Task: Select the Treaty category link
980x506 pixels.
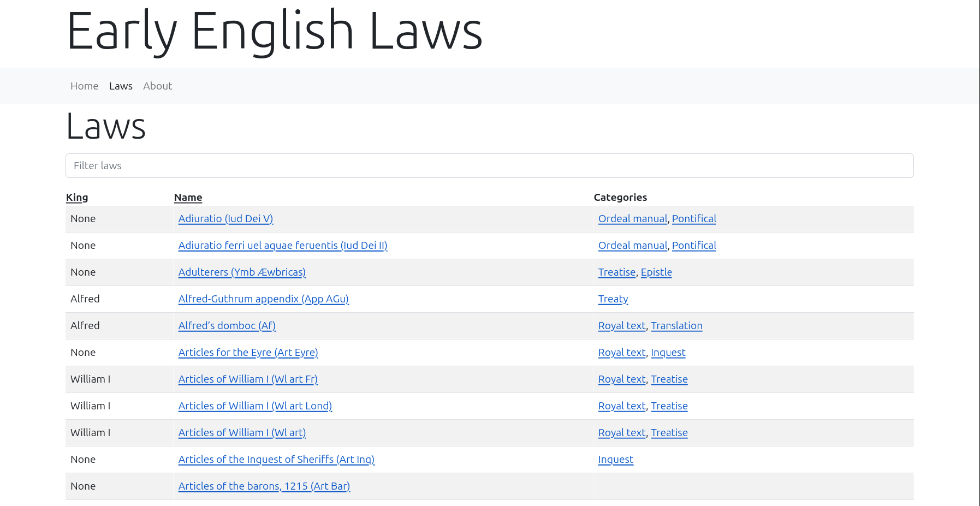Action: 613,299
